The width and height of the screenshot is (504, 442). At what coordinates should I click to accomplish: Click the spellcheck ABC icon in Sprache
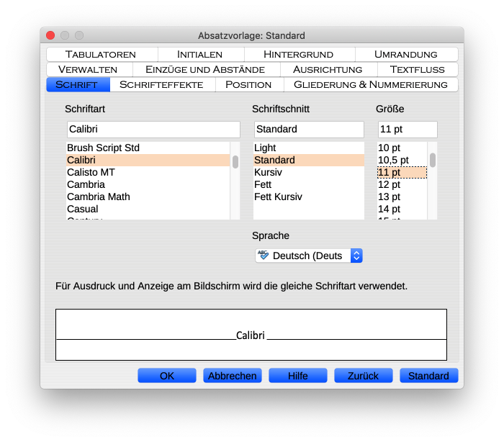pyautogui.click(x=264, y=256)
